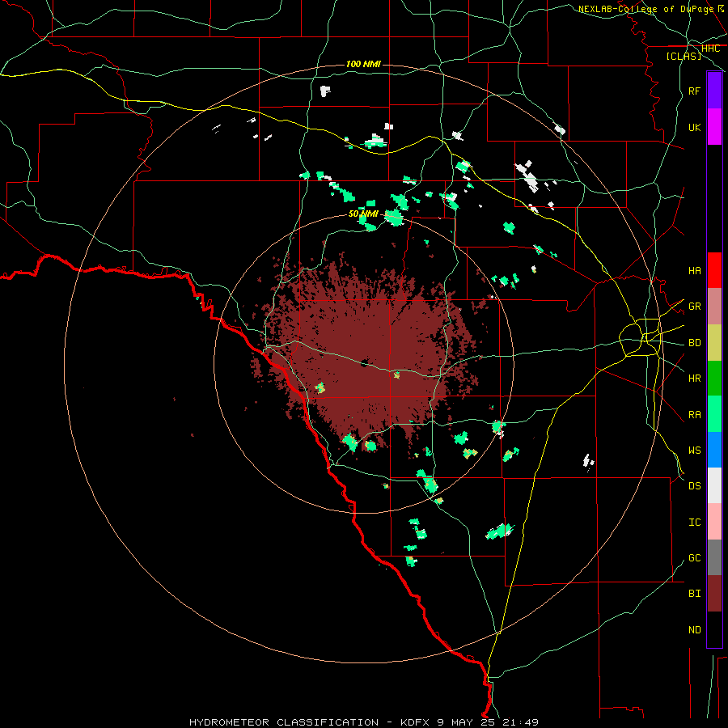This screenshot has height=728, width=728.
Task: Click the HHC product label
Action: pos(710,49)
